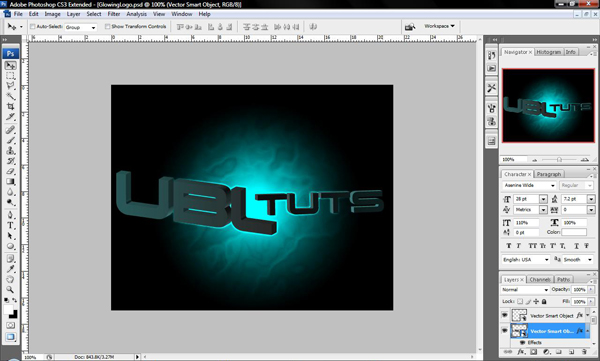Screen dimensions: 600x361
Task: Open the leading 7.2 pt dropdown
Action: coord(591,199)
